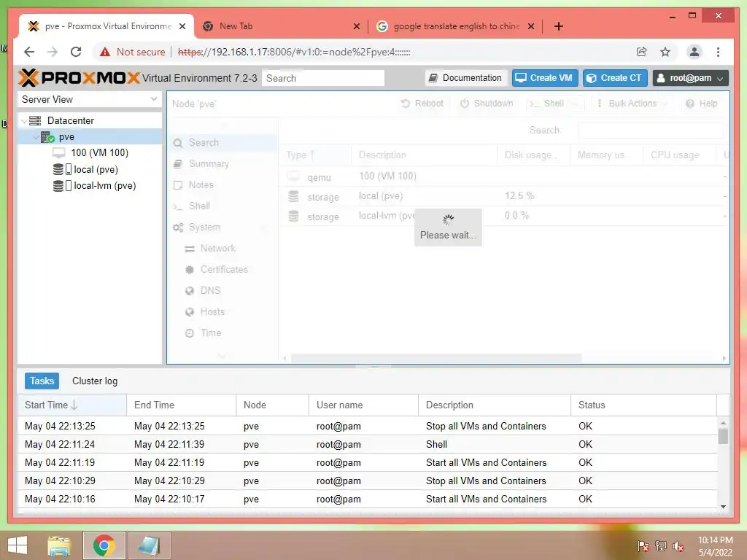Viewport: 747px width, 560px height.
Task: Open the root@pam user dropdown
Action: 690,78
